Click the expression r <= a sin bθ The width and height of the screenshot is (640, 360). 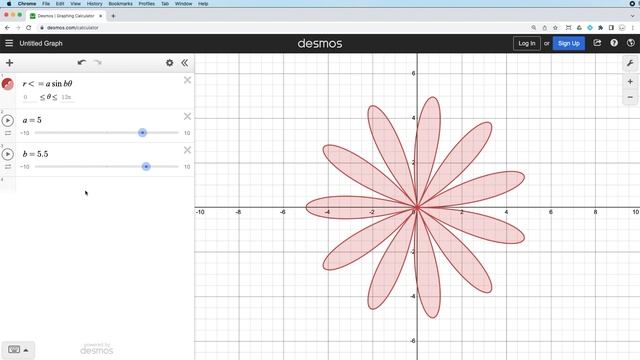[47, 84]
